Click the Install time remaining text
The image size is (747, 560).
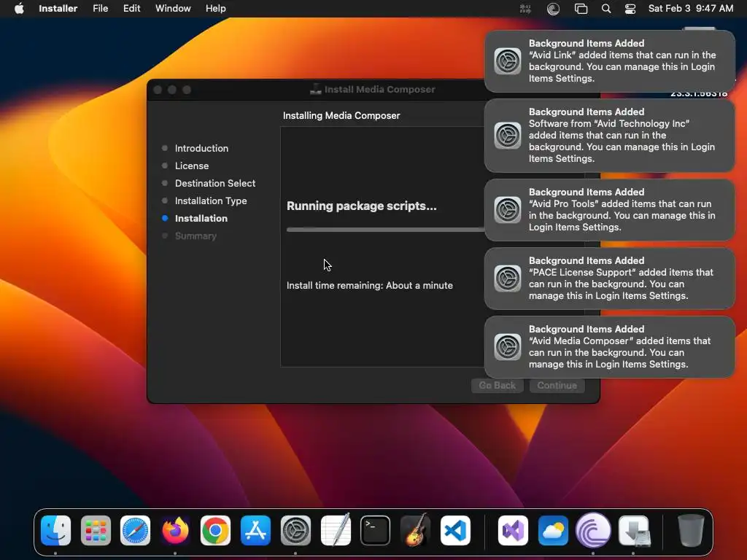(370, 285)
